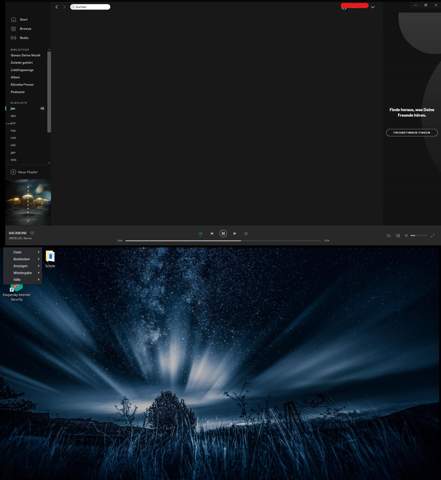Screen dimensions: 441x480
Task: Open Zuletzt gehört in the library
Action: (22, 63)
